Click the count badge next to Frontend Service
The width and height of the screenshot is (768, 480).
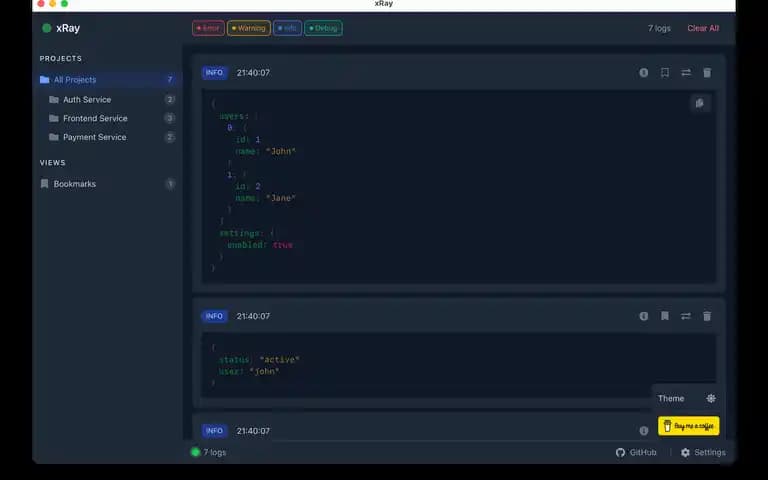(169, 118)
